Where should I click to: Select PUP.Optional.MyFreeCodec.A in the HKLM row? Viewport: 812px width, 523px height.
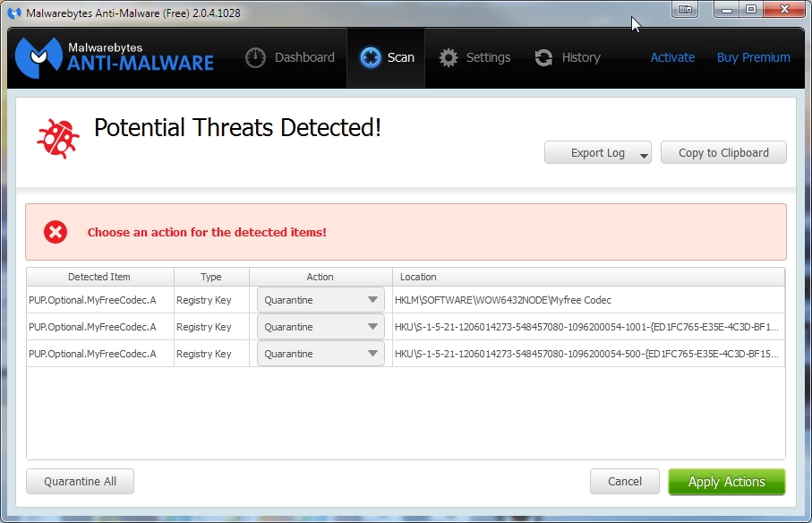tap(92, 300)
